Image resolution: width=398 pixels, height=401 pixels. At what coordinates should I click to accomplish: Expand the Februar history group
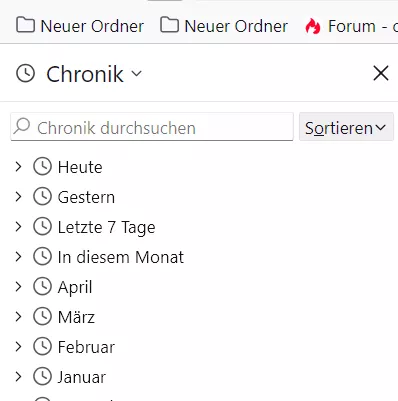[x=18, y=346]
